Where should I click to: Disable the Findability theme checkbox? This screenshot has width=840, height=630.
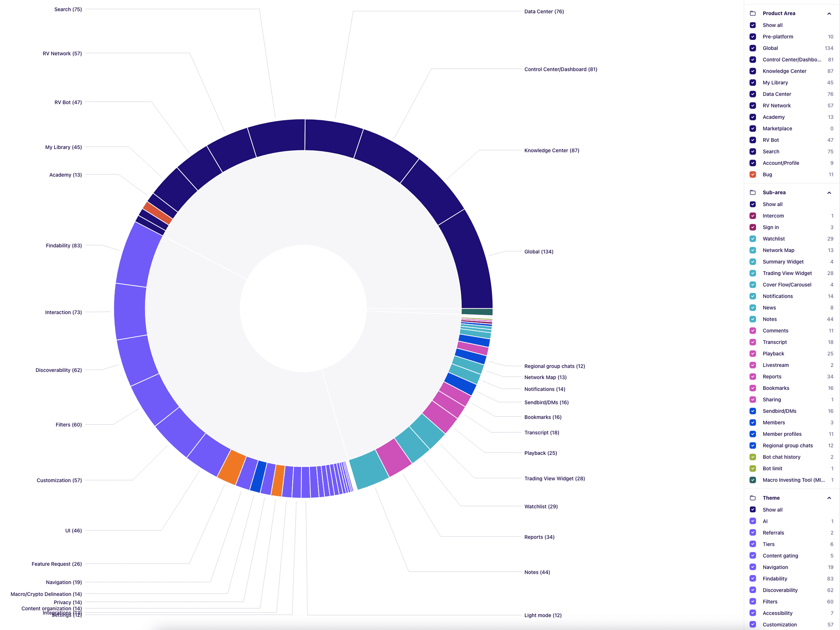click(752, 579)
